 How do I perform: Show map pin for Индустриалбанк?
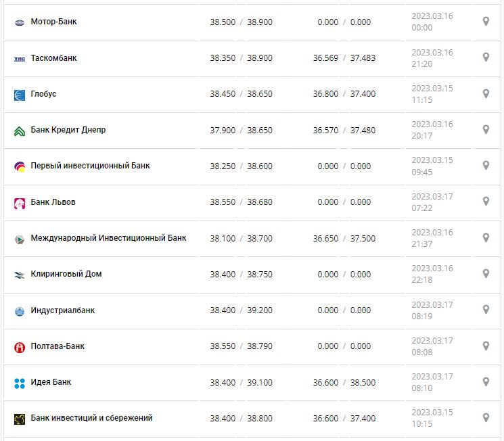pos(485,309)
